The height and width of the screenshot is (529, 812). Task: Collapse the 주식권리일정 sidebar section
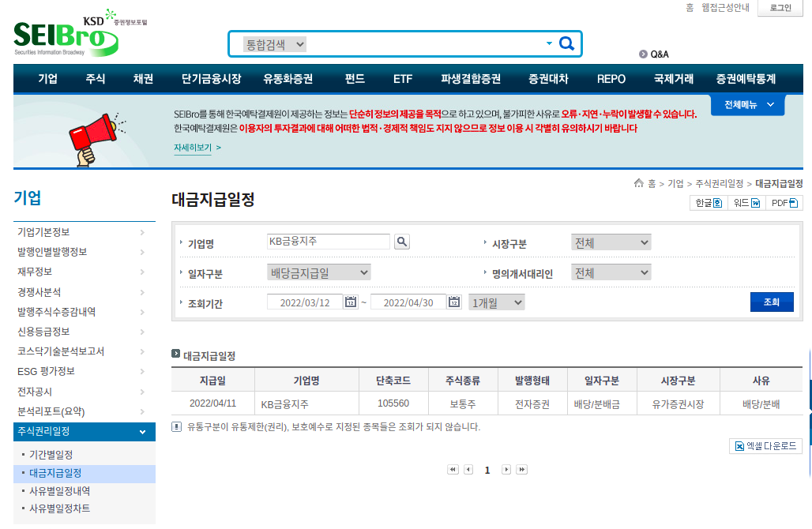click(x=85, y=432)
